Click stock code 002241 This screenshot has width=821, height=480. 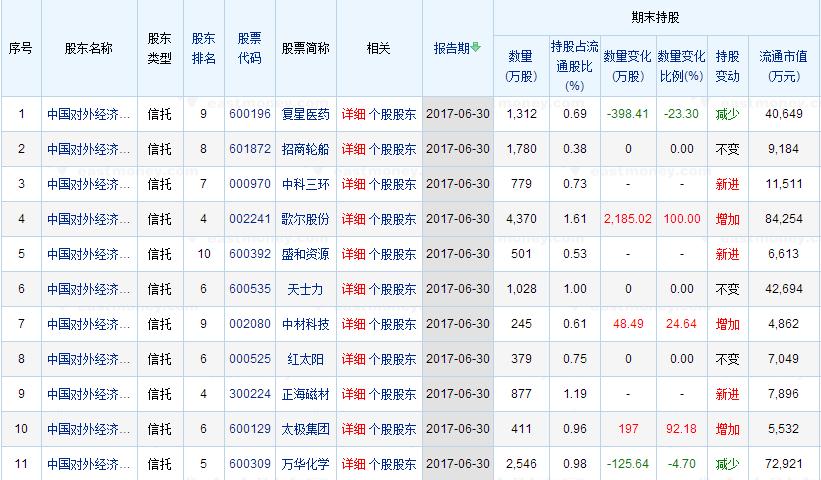249,219
